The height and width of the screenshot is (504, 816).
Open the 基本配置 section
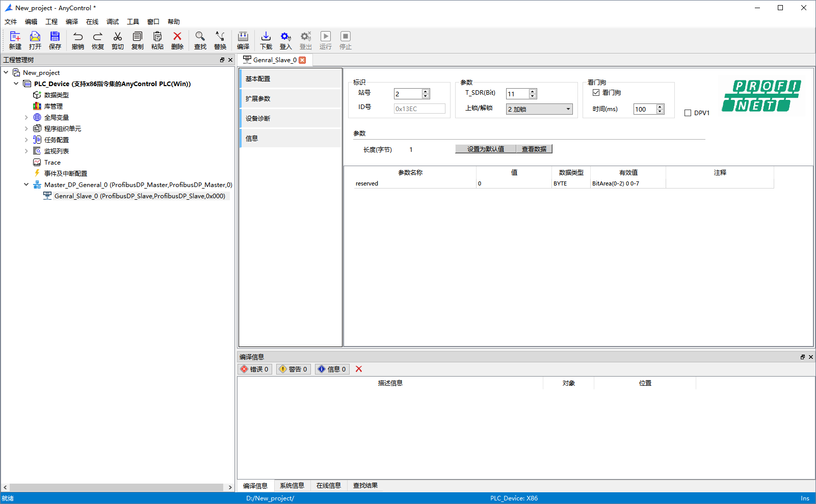(x=291, y=79)
